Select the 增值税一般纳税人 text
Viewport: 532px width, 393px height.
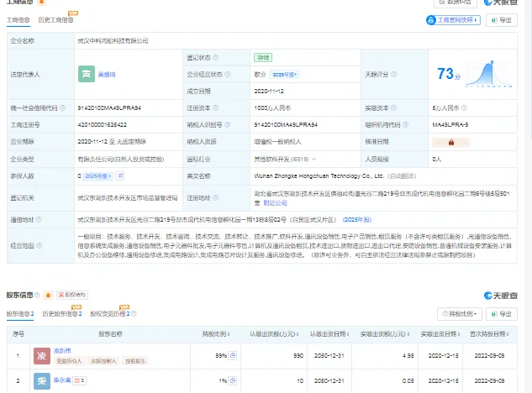point(277,142)
